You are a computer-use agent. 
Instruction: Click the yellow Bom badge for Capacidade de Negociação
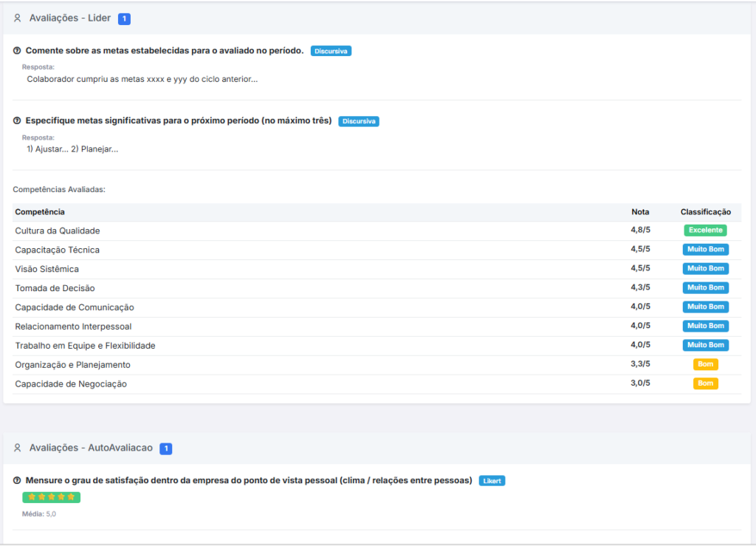(705, 383)
